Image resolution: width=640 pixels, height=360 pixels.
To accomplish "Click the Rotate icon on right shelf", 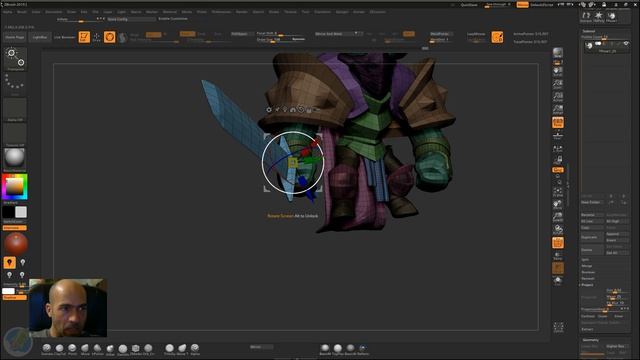I will (x=558, y=230).
